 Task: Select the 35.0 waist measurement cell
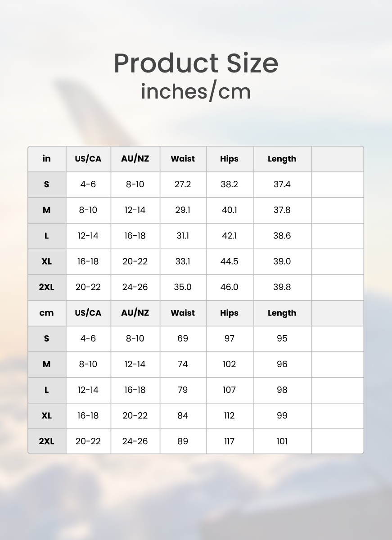[183, 287]
